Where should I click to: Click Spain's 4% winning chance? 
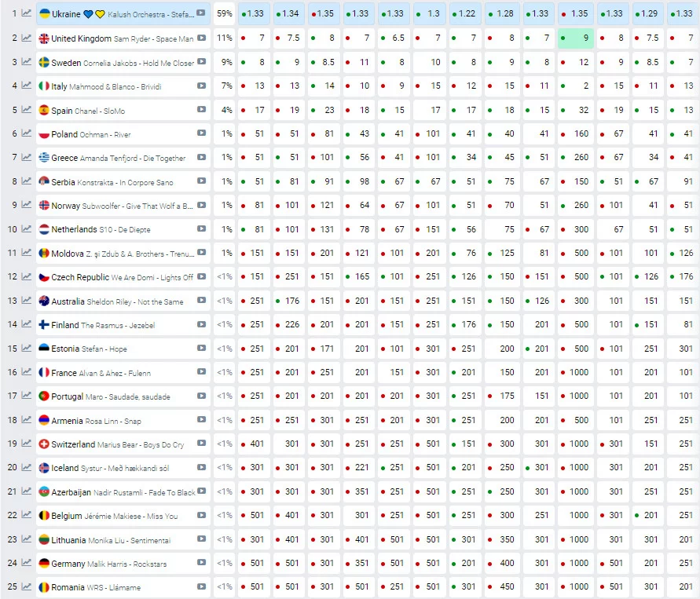[225, 109]
